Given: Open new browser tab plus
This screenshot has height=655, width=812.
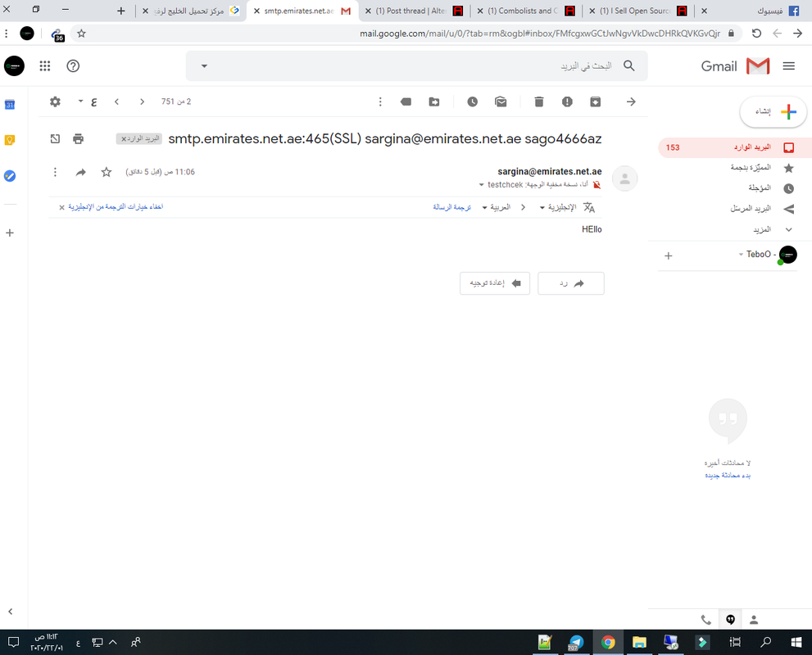Looking at the screenshot, I should click(x=121, y=11).
